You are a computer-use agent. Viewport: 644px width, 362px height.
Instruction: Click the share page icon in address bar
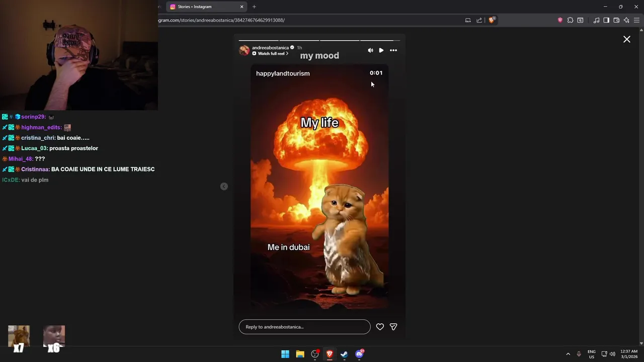point(479,20)
